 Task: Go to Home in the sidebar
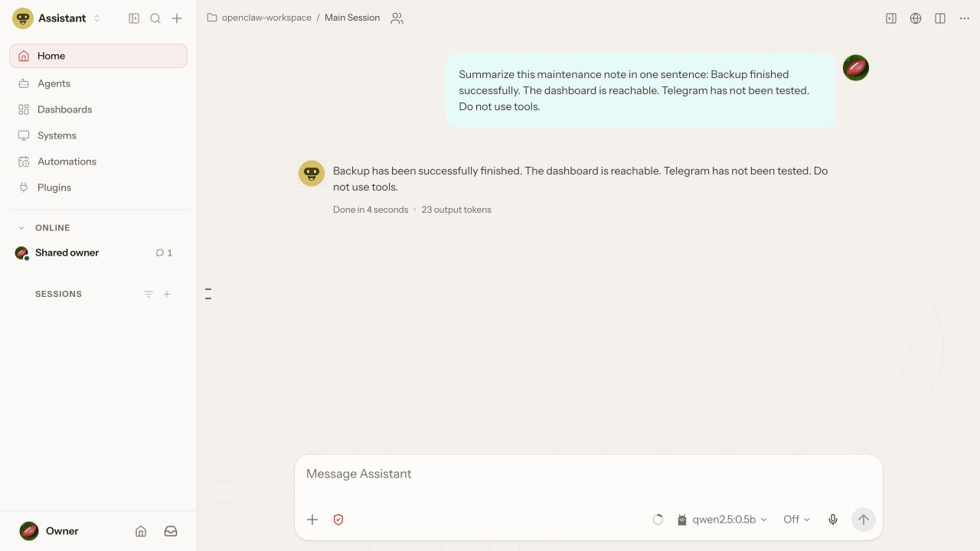tap(98, 56)
